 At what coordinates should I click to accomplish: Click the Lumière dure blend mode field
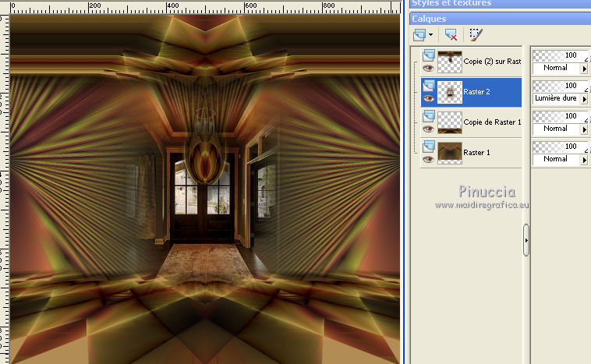click(557, 98)
